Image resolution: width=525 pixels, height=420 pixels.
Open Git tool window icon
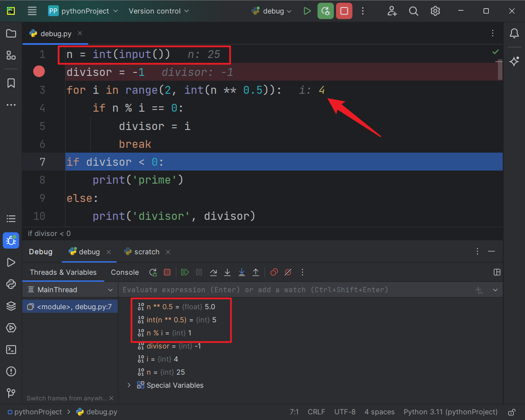11,393
